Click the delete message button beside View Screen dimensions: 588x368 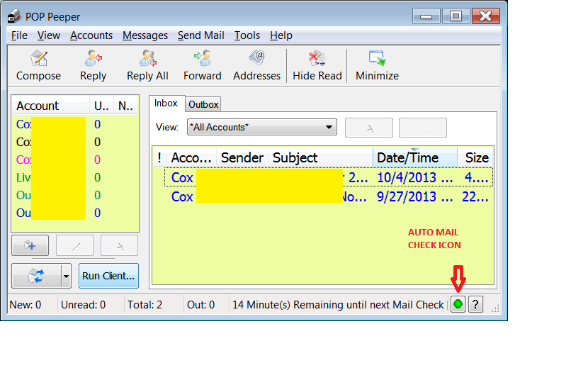369,128
